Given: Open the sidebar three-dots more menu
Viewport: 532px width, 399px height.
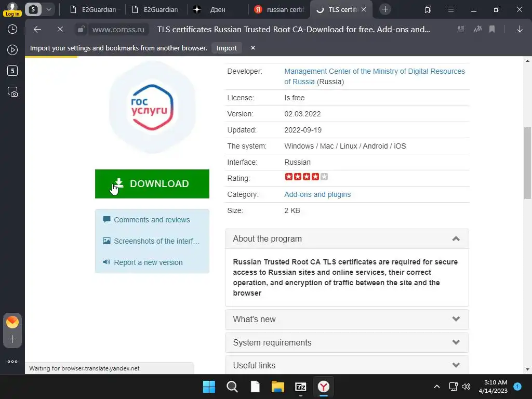Looking at the screenshot, I should 12,362.
